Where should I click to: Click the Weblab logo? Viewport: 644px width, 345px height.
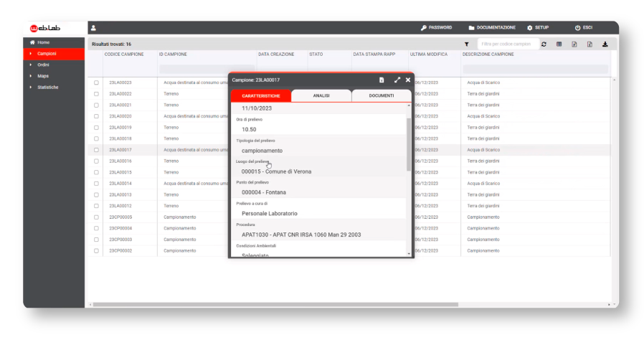(x=45, y=28)
